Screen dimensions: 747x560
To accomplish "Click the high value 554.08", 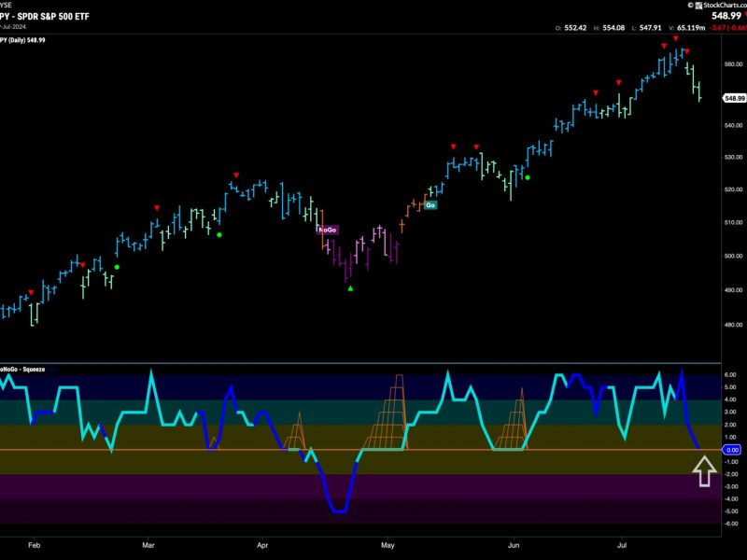I will point(613,28).
